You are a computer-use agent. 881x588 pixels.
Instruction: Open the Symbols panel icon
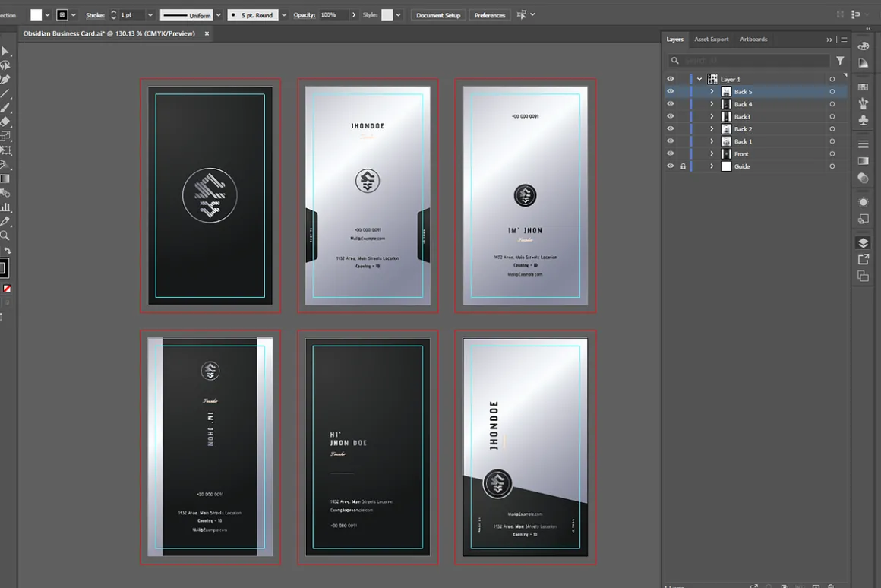tap(864, 120)
